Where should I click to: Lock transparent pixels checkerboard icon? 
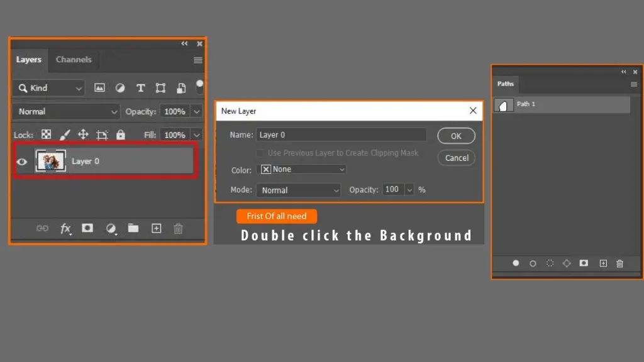(47, 134)
